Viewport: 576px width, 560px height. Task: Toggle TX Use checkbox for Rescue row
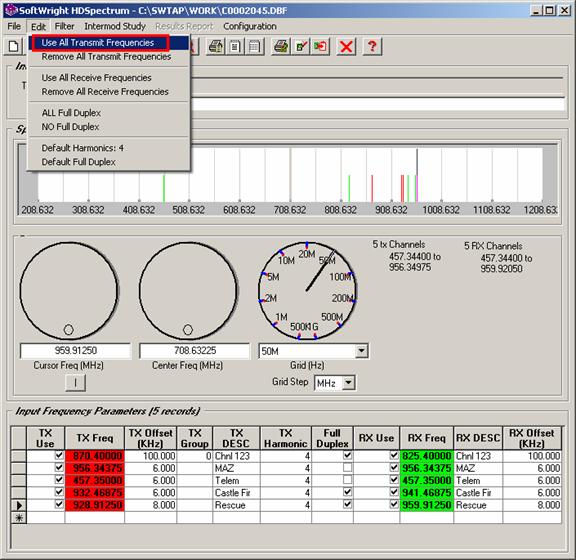(58, 504)
